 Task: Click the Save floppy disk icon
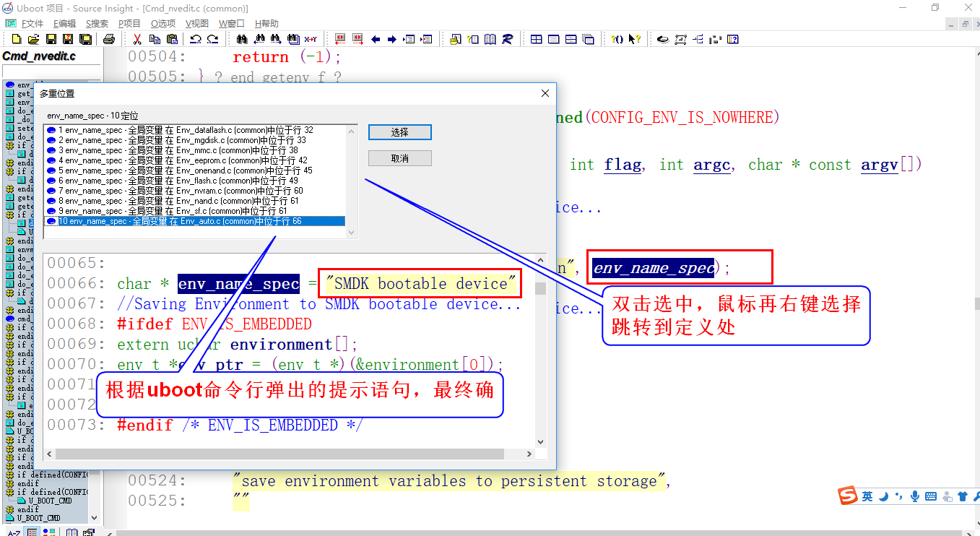click(x=51, y=39)
